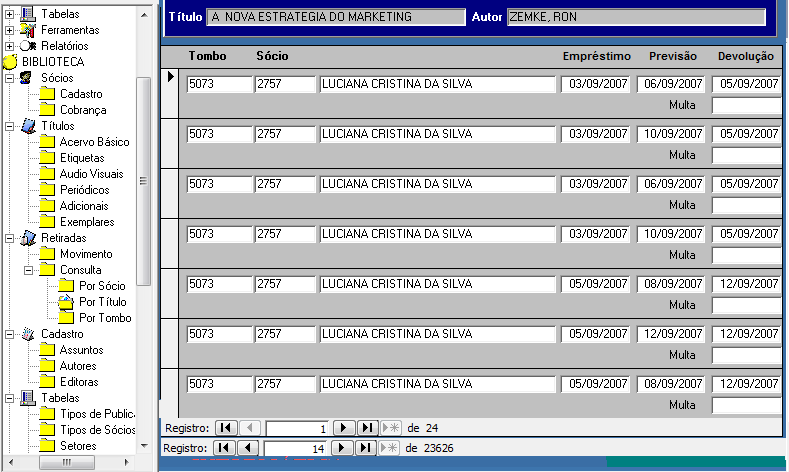789x472 pixels.
Task: Click the Empréstimo column header
Action: coord(596,56)
